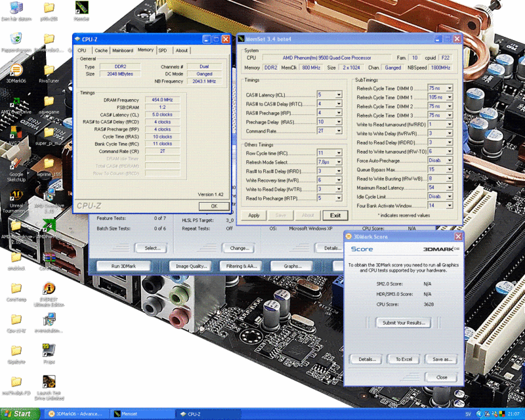The image size is (525, 420).
Task: Click Save as in 3DMark Score dialog
Action: pos(442,360)
